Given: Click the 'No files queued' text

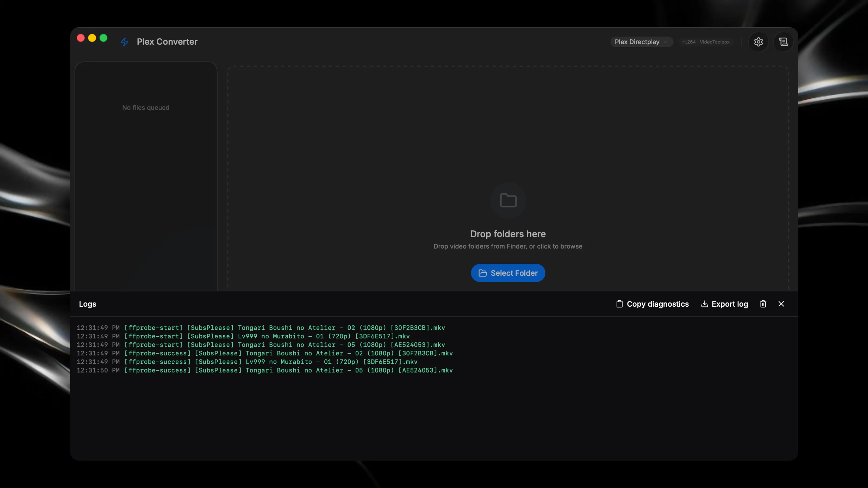Looking at the screenshot, I should coord(146,108).
